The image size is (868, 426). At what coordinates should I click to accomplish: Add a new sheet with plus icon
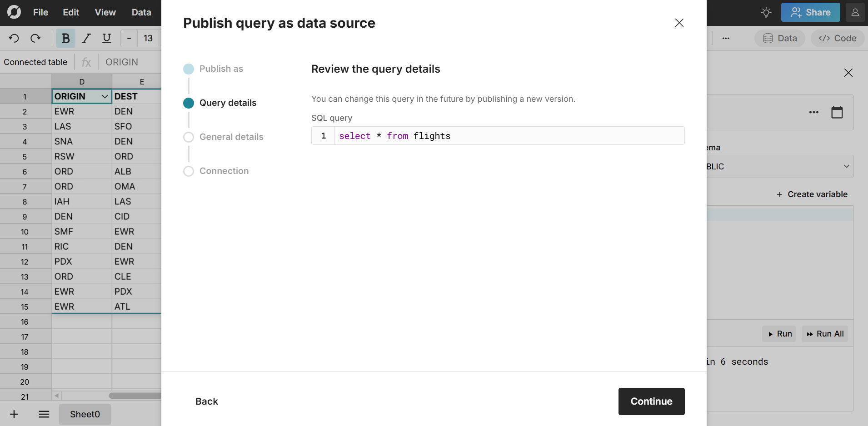(14, 414)
